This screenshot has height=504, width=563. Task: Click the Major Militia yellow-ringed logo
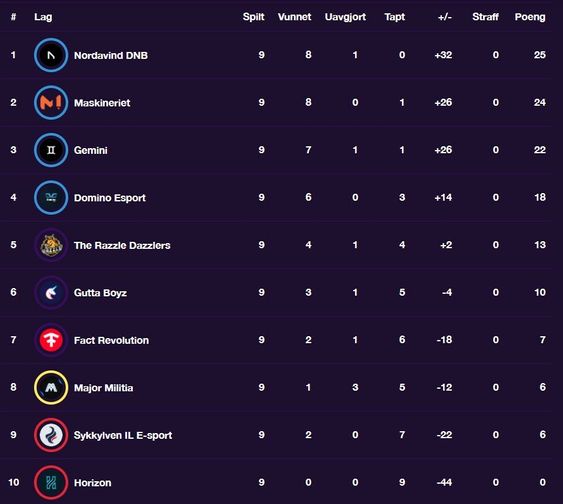51,387
